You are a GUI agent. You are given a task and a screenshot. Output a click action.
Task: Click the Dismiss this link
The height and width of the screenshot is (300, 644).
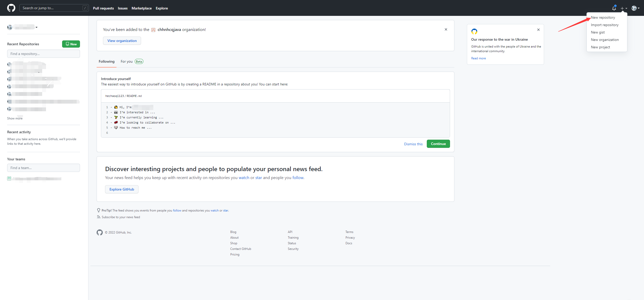point(413,144)
